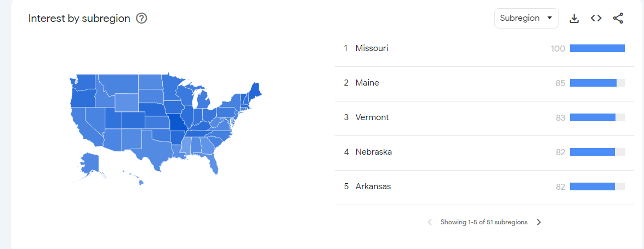The width and height of the screenshot is (644, 249).
Task: Share the Interest by subregion chart
Action: (618, 18)
